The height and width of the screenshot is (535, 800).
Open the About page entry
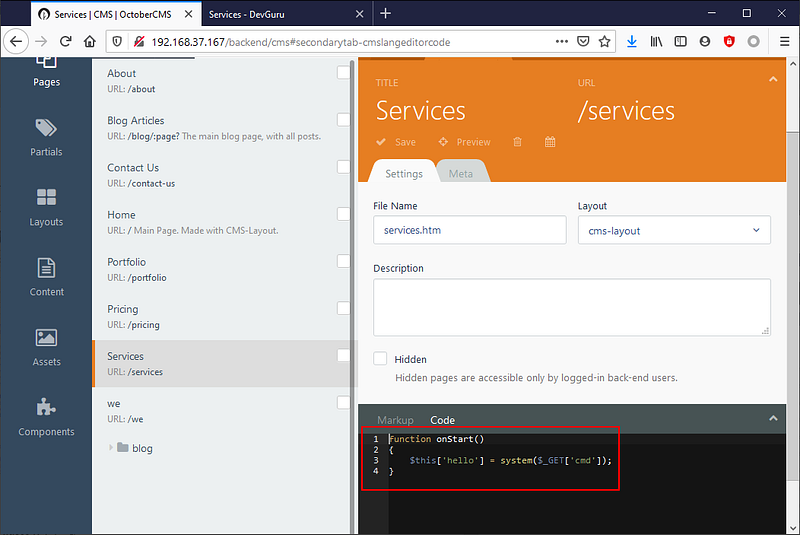point(221,81)
